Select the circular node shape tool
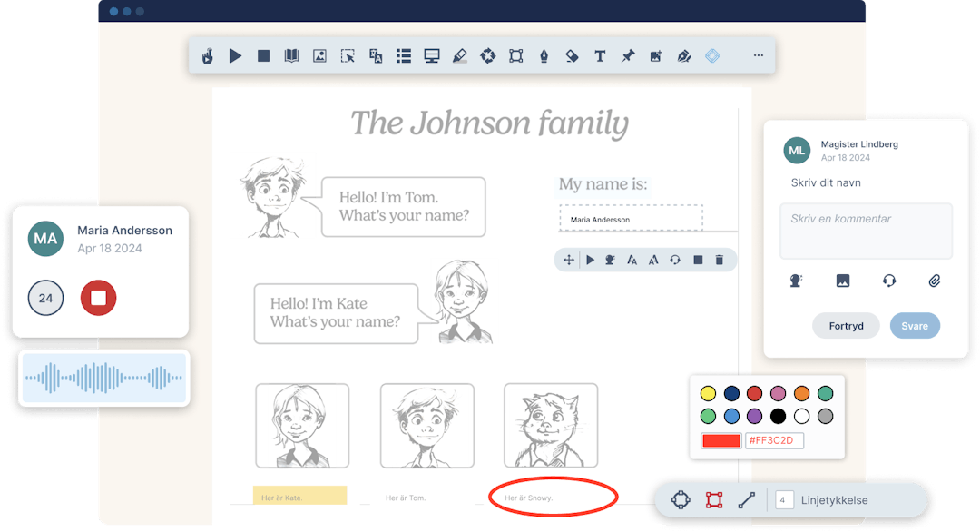Image resolution: width=980 pixels, height=532 pixels. [x=681, y=499]
